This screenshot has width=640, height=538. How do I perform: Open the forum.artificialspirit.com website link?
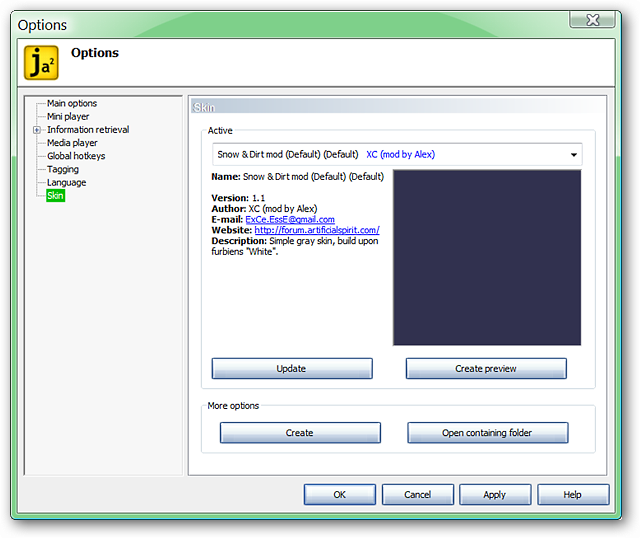click(x=317, y=230)
